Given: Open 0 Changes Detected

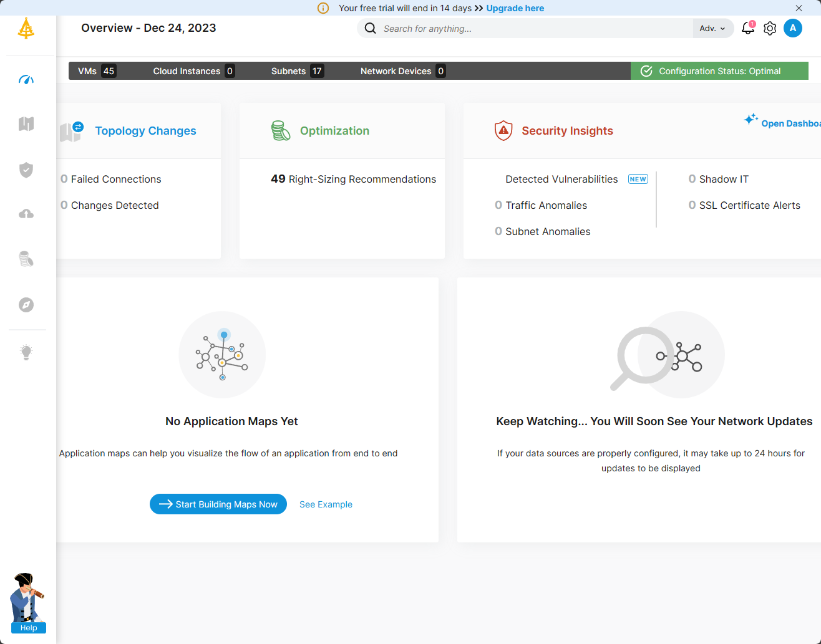Looking at the screenshot, I should tap(110, 205).
